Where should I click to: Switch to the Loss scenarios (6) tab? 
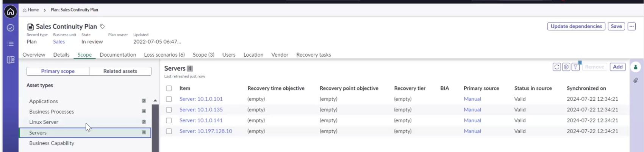[164, 55]
